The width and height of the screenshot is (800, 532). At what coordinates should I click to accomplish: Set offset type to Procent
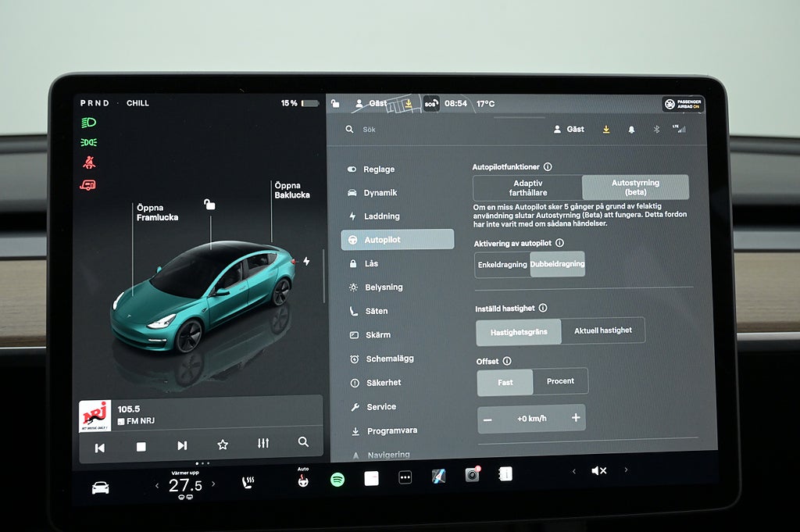[x=560, y=381]
